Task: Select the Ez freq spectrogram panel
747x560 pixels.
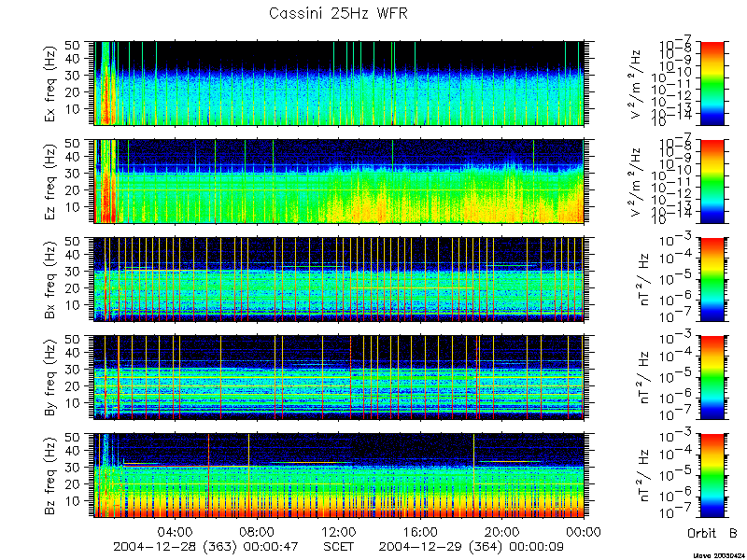Action: 339,181
